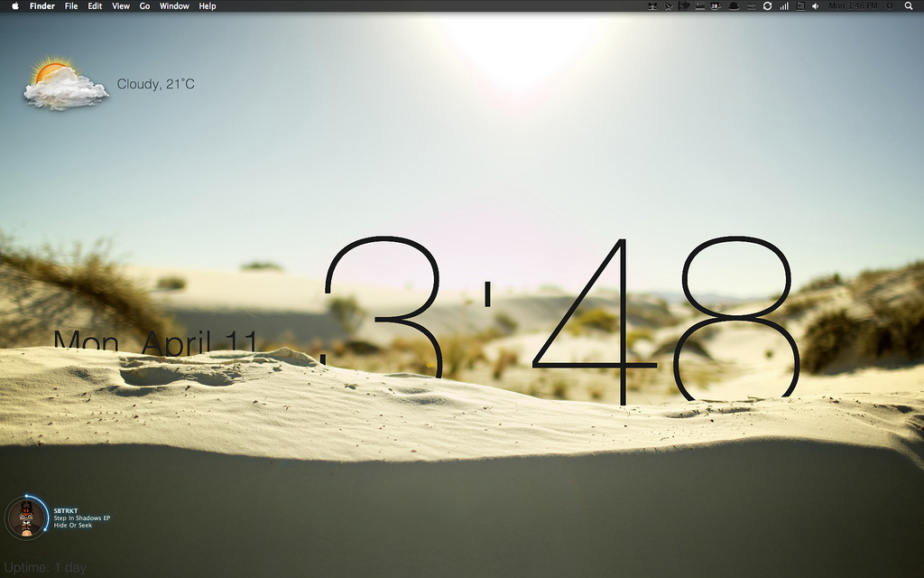
Task: Click the bowler hat menu bar icon
Action: (x=734, y=6)
